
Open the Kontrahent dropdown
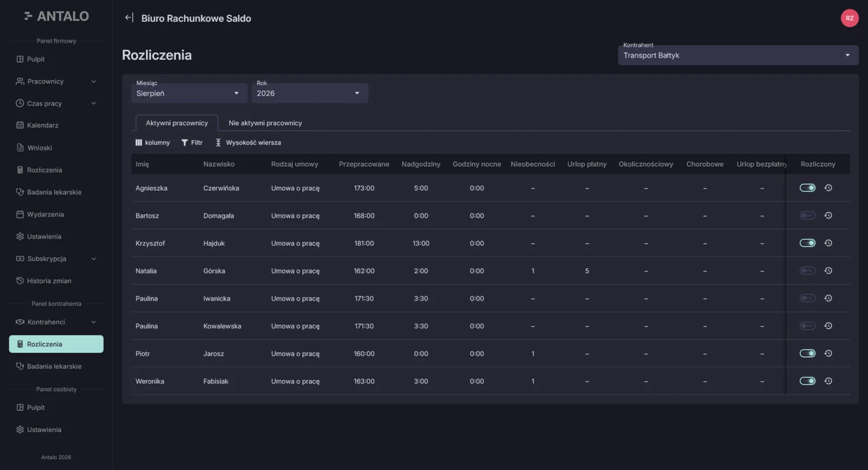click(x=738, y=55)
